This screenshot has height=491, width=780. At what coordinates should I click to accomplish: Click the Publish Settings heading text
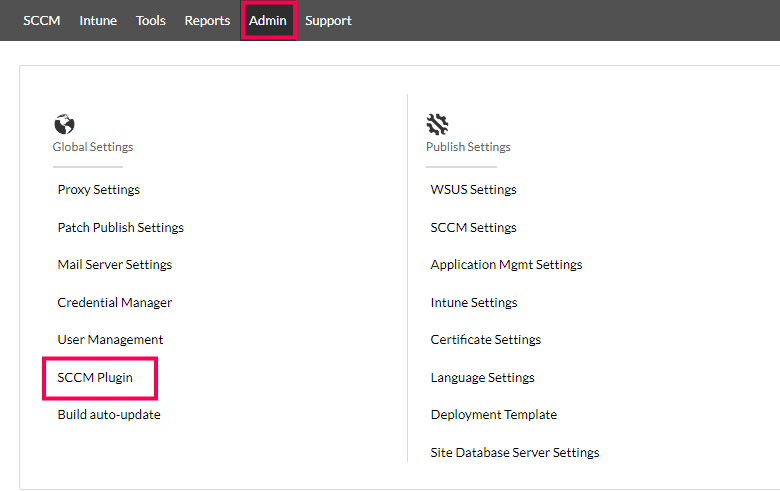pyautogui.click(x=468, y=147)
